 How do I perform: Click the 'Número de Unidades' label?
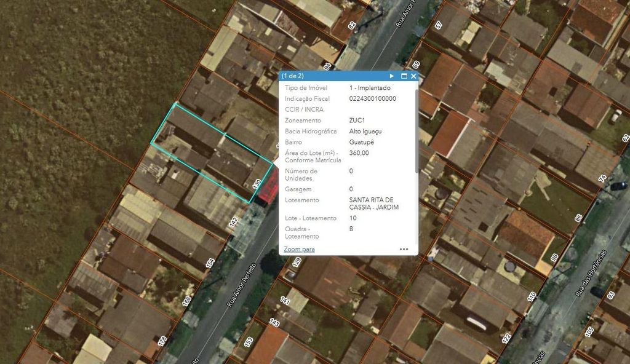click(301, 175)
